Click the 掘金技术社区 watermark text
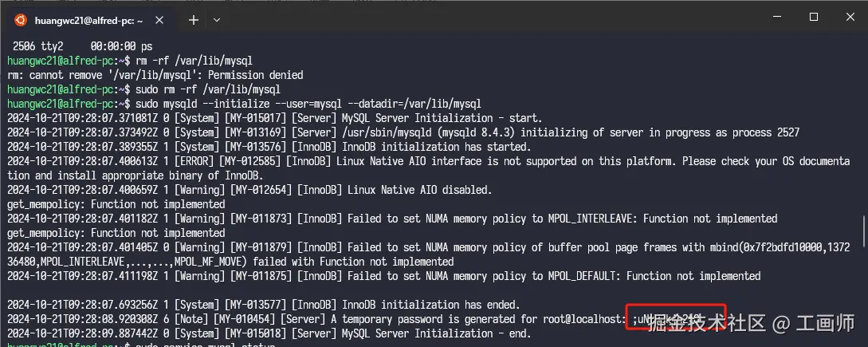This screenshot has height=347, width=868. (x=706, y=322)
